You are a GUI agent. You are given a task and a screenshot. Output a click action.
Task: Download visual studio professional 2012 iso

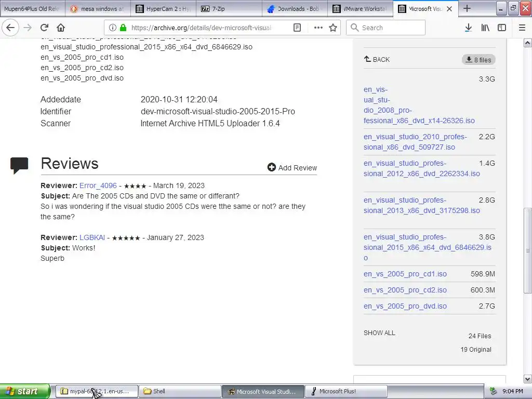422,168
